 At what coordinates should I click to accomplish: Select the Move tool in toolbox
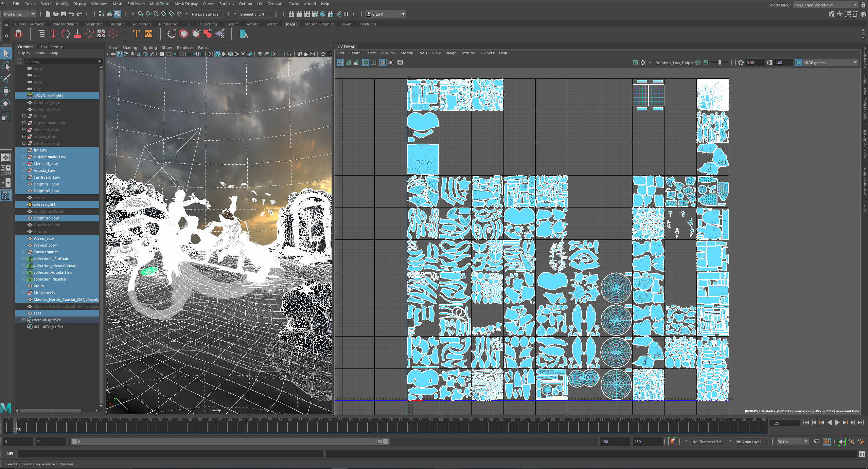point(6,91)
